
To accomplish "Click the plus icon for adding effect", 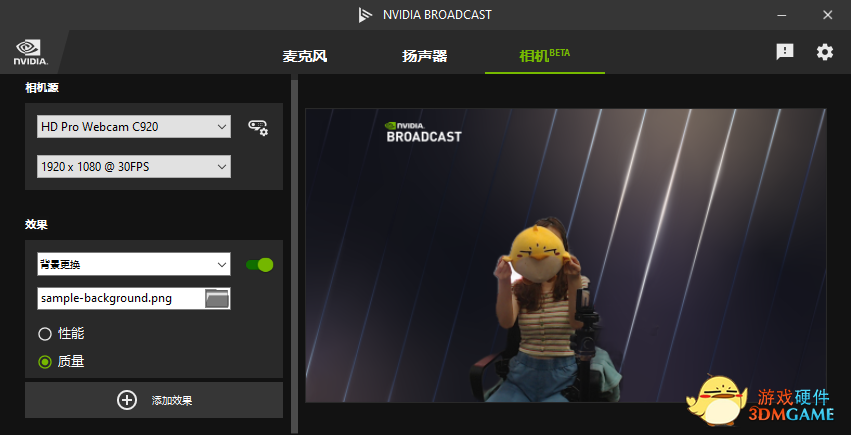I will (x=127, y=400).
